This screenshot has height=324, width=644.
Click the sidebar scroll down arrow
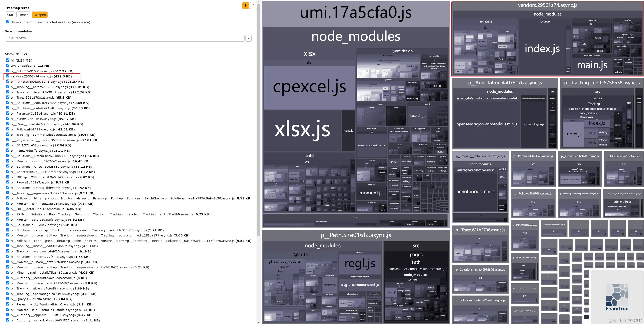(x=259, y=322)
